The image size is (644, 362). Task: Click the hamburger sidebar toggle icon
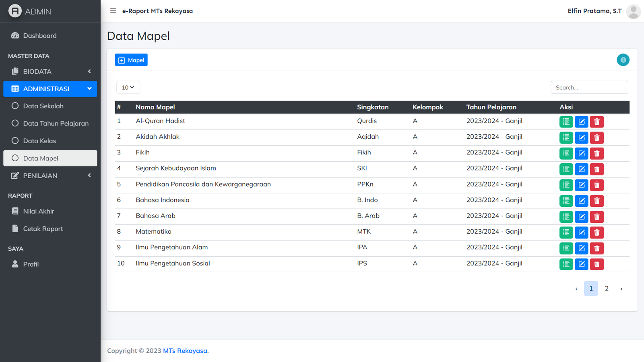113,11
